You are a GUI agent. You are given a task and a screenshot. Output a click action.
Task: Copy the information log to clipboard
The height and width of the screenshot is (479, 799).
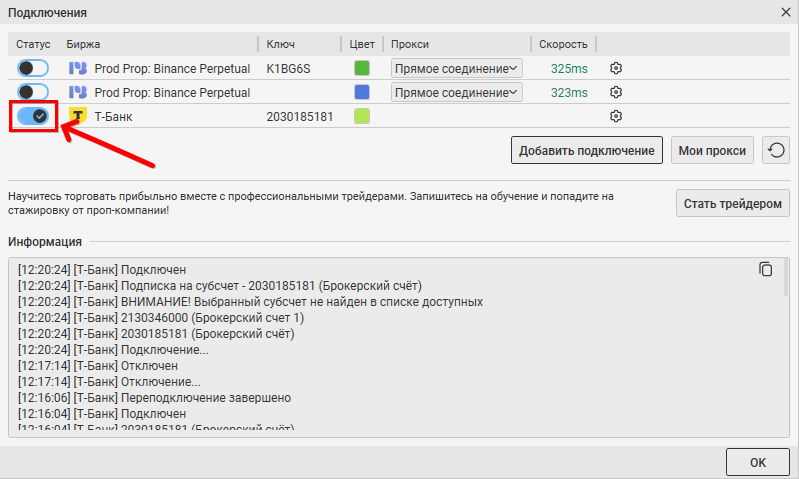765,269
